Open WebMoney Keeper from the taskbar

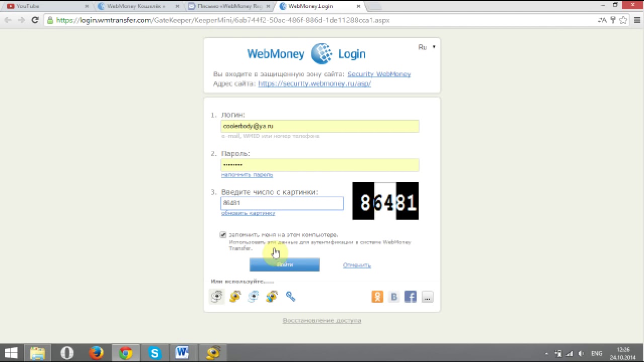213,353
